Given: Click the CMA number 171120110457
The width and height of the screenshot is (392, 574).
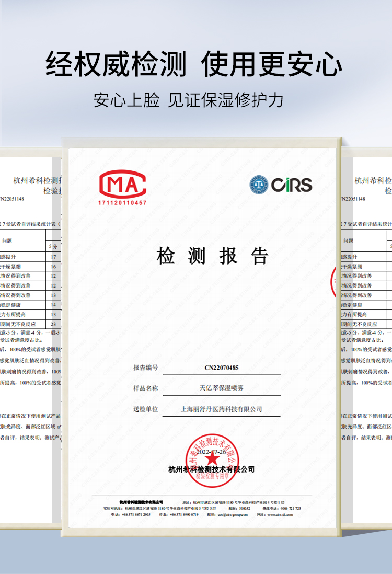Looking at the screenshot, I should point(122,202).
